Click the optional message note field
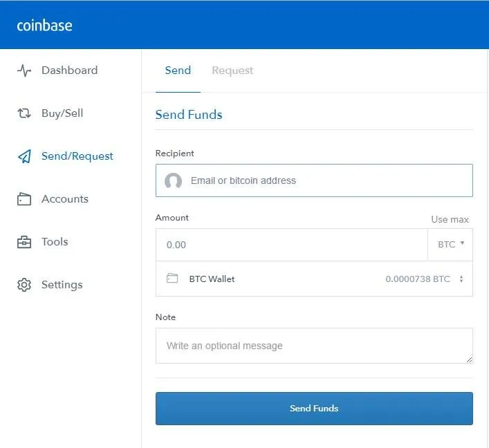Viewport: 489px width, 448px height. [314, 346]
